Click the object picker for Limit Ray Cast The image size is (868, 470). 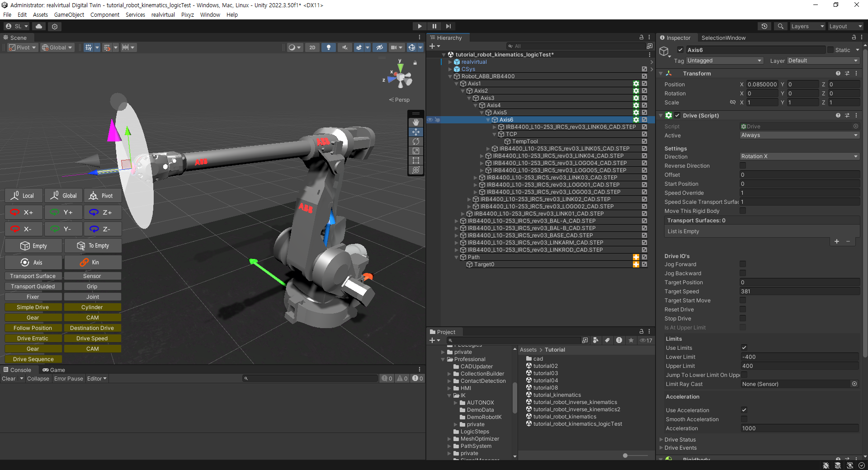(x=854, y=384)
